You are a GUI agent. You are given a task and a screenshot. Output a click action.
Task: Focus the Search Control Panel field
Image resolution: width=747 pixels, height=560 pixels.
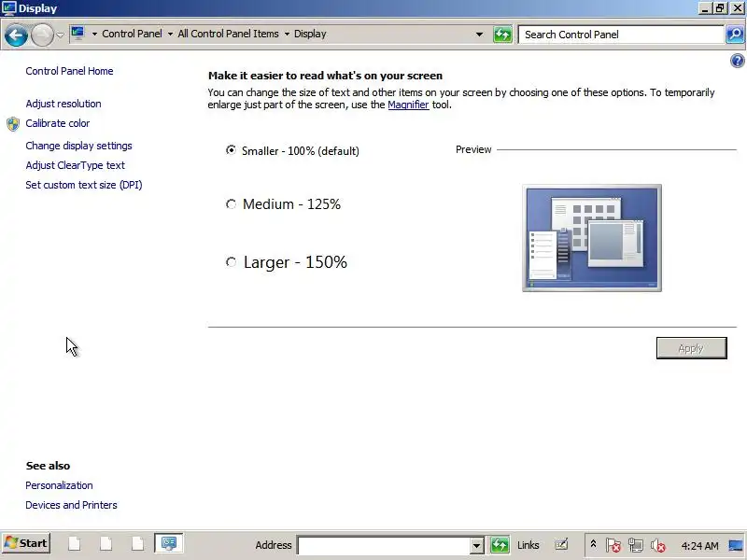(621, 35)
